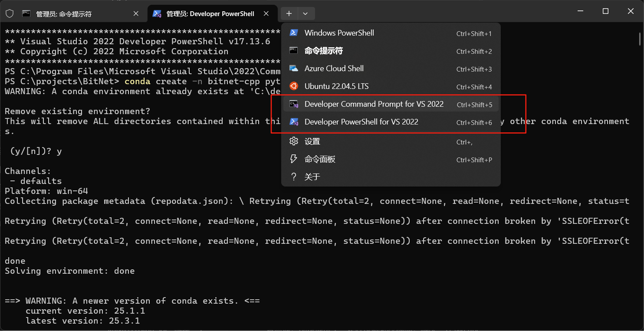Click the command palette lightning icon
Image resolution: width=644 pixels, height=331 pixels.
[x=294, y=159]
